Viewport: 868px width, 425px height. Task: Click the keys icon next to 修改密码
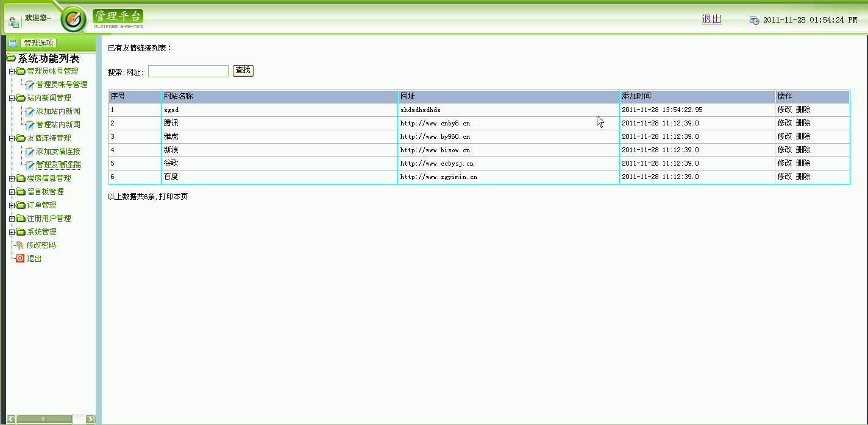click(x=20, y=245)
